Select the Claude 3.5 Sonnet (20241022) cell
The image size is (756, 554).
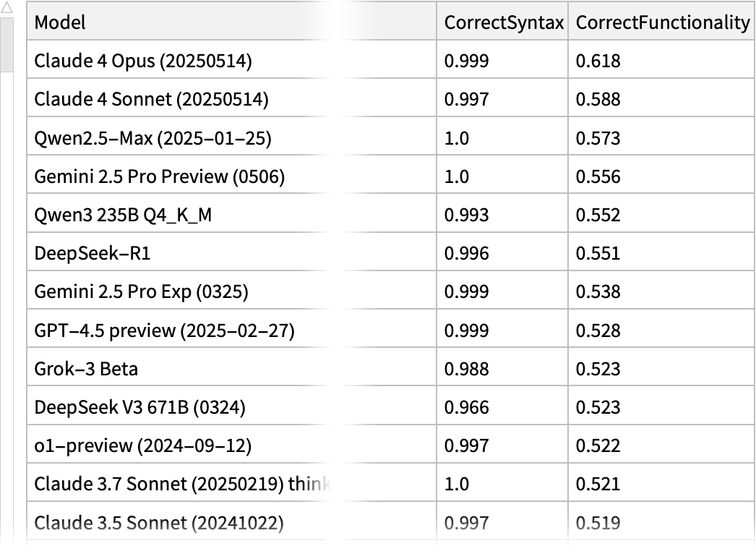pos(159,522)
